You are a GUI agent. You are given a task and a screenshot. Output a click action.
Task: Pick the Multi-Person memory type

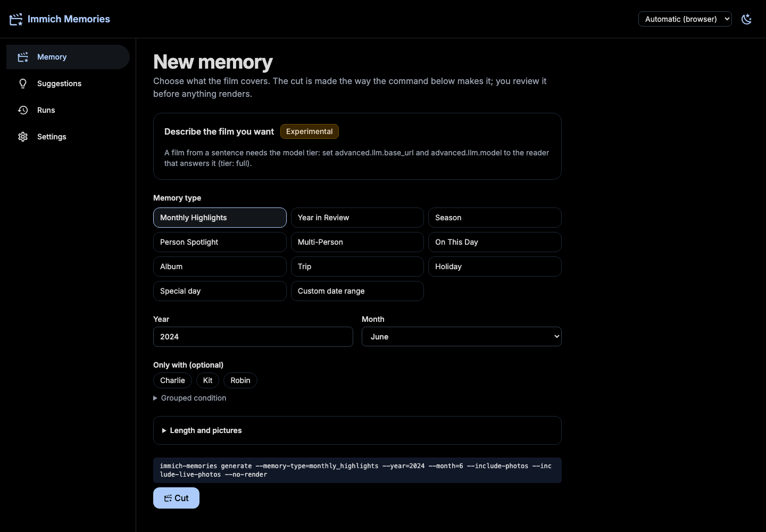tap(357, 242)
